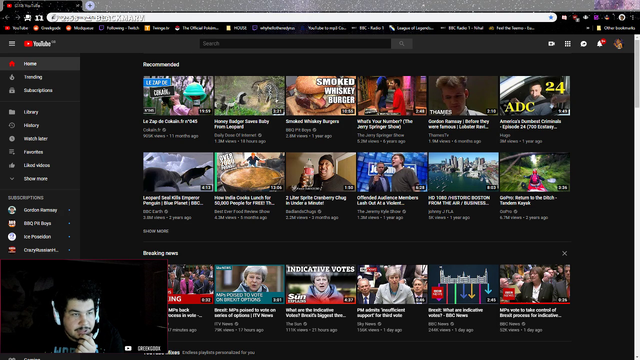This screenshot has height=360, width=640.
Task: Open the messages speech bubble icon
Action: [584, 44]
